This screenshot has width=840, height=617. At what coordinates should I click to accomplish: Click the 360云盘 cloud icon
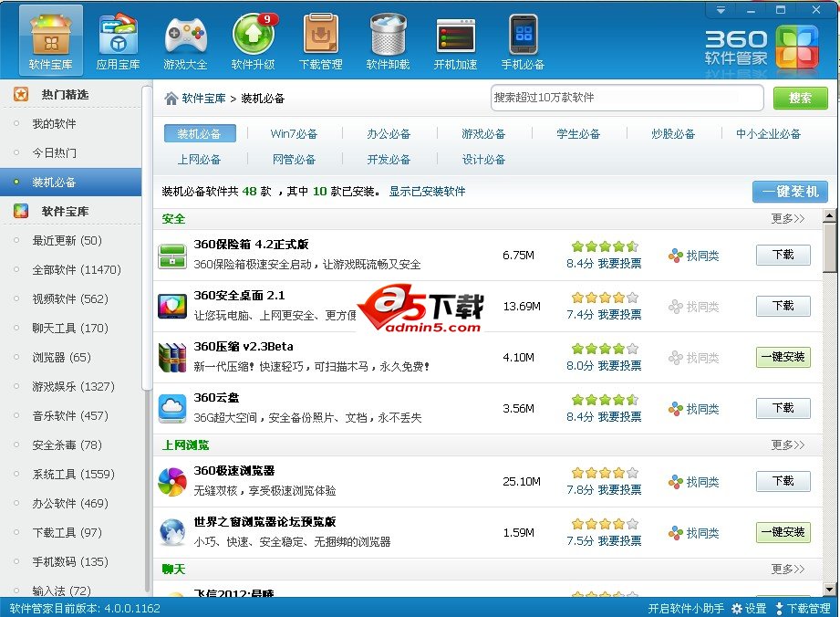172,409
